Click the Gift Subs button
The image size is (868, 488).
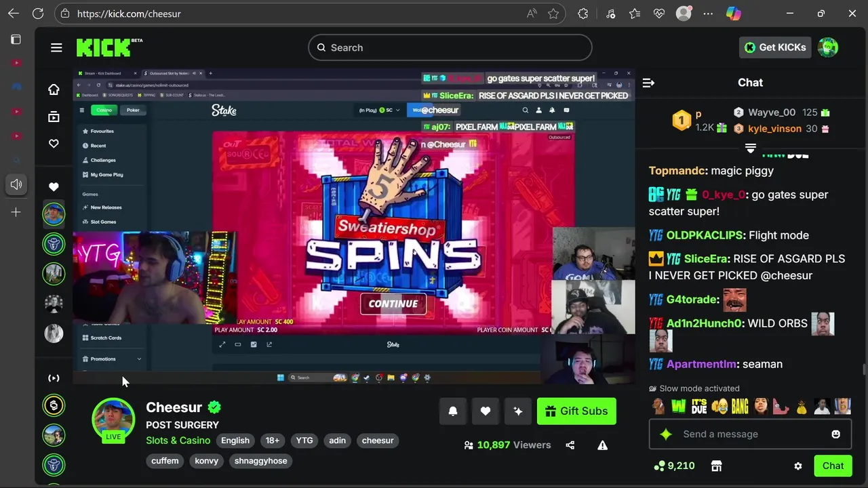tap(576, 411)
